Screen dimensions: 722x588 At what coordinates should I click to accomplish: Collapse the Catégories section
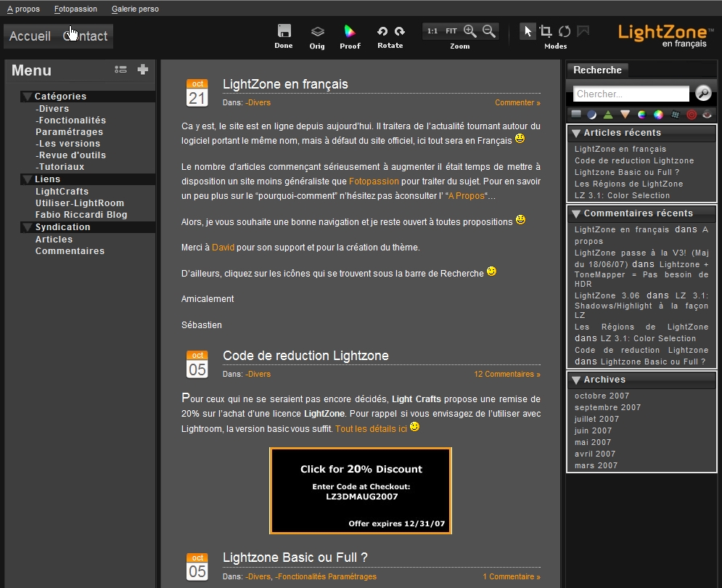coord(28,97)
